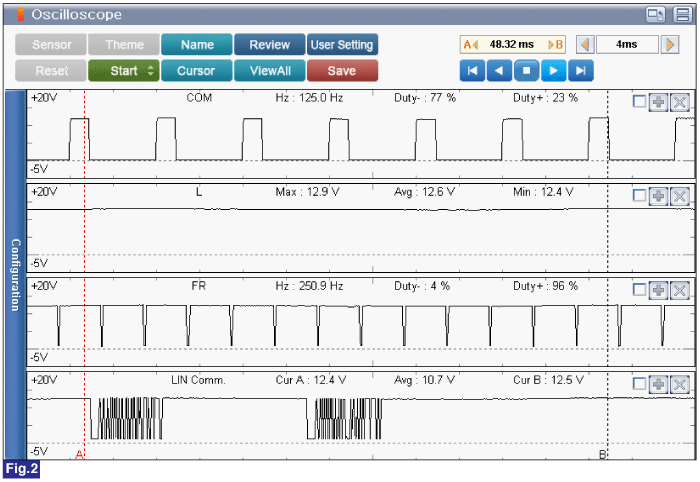Click the Oscilloscope window title
The width and height of the screenshot is (700, 482).
click(x=76, y=14)
